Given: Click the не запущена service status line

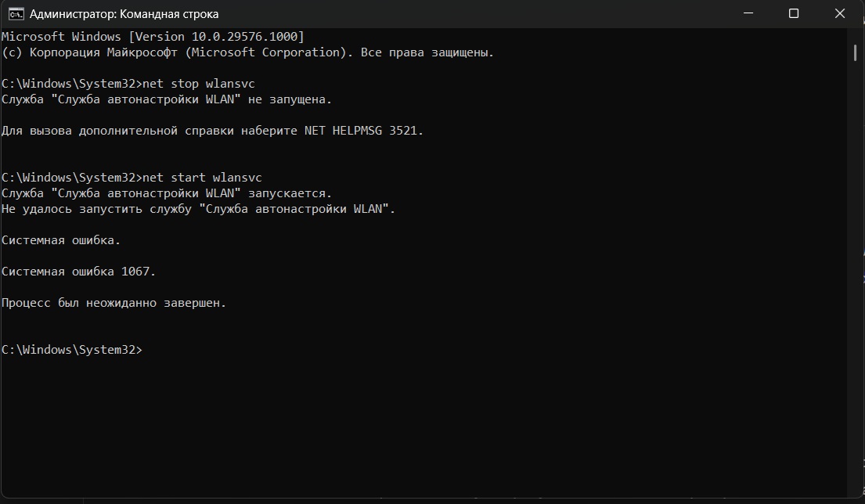Looking at the screenshot, I should [x=167, y=100].
